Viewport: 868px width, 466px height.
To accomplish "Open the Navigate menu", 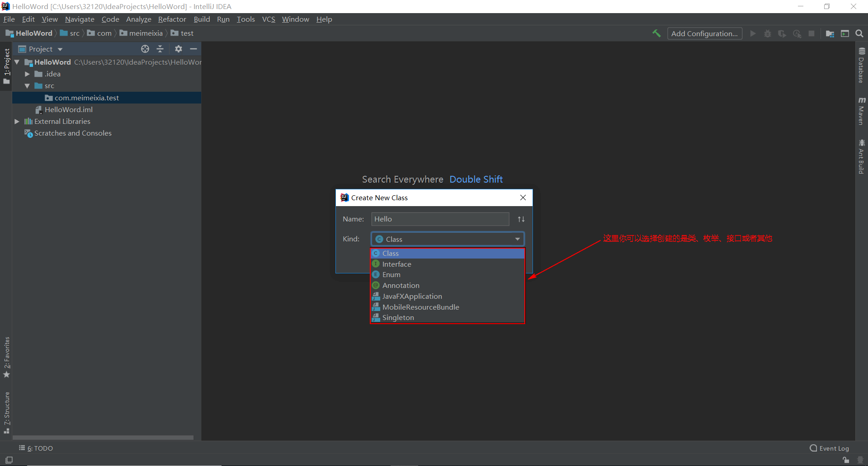I will point(80,19).
